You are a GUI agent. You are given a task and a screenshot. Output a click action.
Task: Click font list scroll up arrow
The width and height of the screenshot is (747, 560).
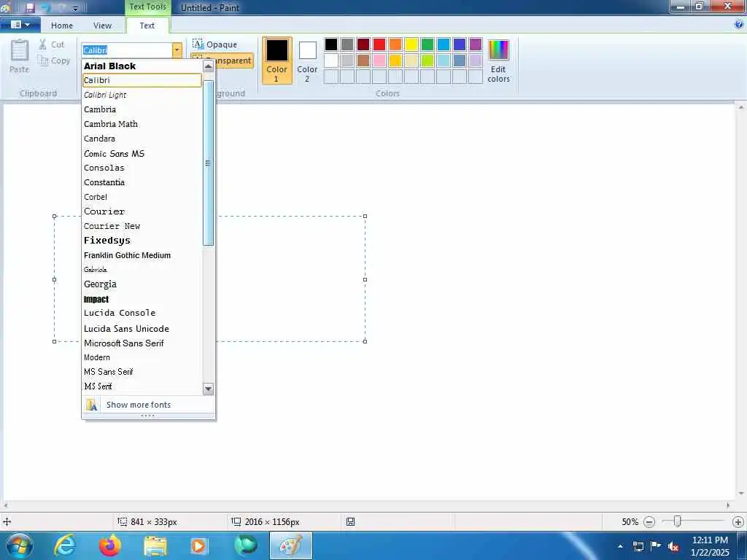click(x=208, y=66)
